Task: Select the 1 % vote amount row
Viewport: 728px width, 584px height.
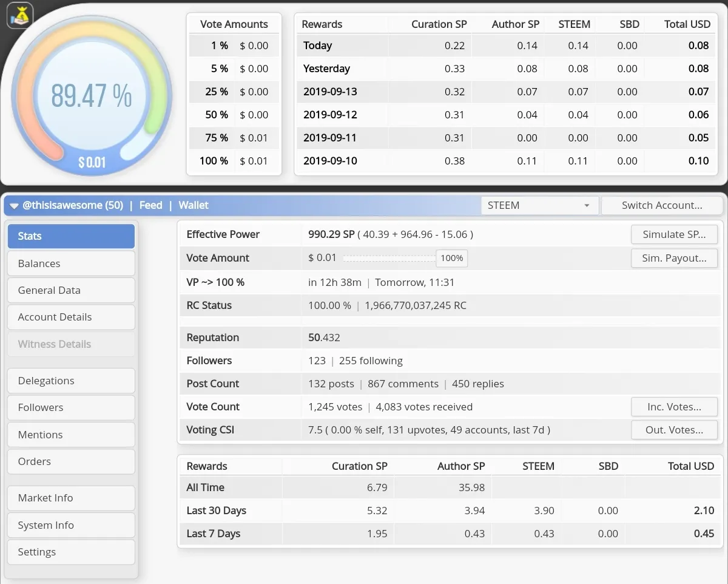Action: click(x=234, y=46)
